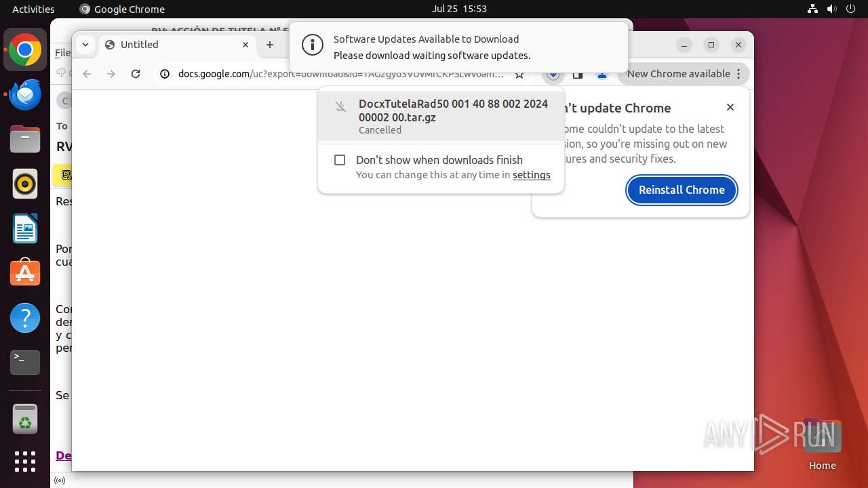868x488 pixels.
Task: Open the power menu in top bar
Action: (x=850, y=9)
